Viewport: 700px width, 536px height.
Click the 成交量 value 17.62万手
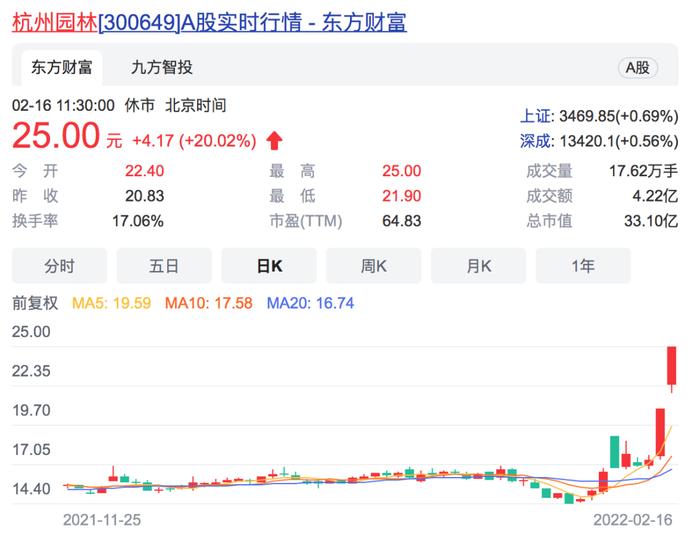coord(643,171)
